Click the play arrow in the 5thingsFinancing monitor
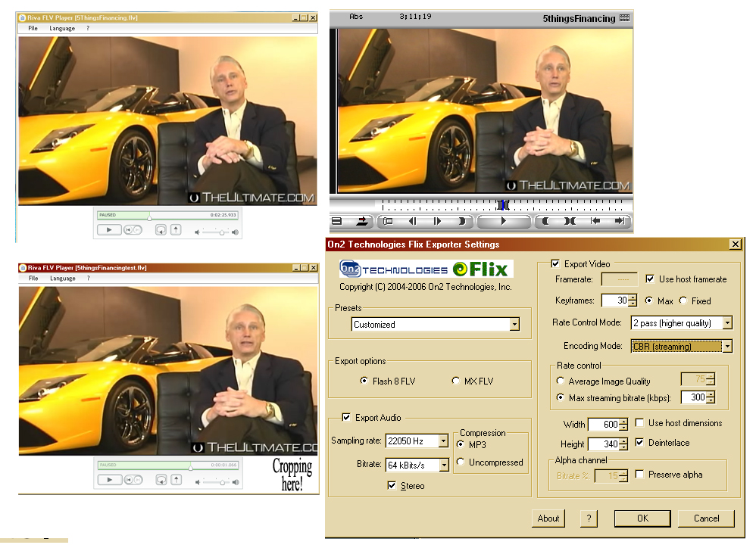 coord(504,221)
